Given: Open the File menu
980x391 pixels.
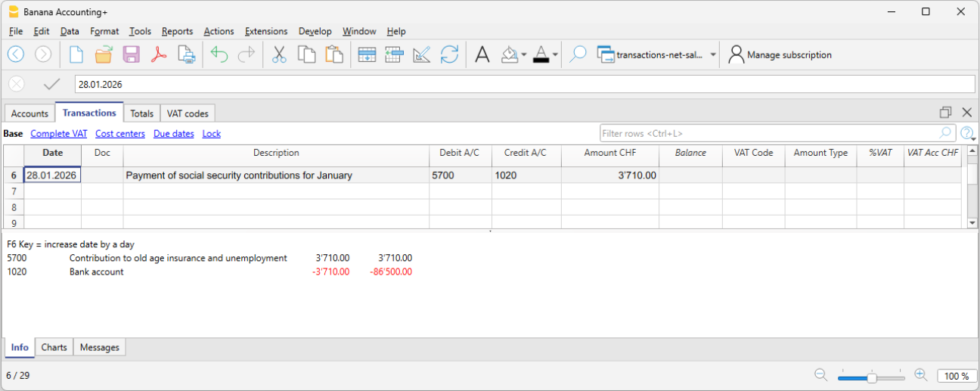Looking at the screenshot, I should coord(16,31).
